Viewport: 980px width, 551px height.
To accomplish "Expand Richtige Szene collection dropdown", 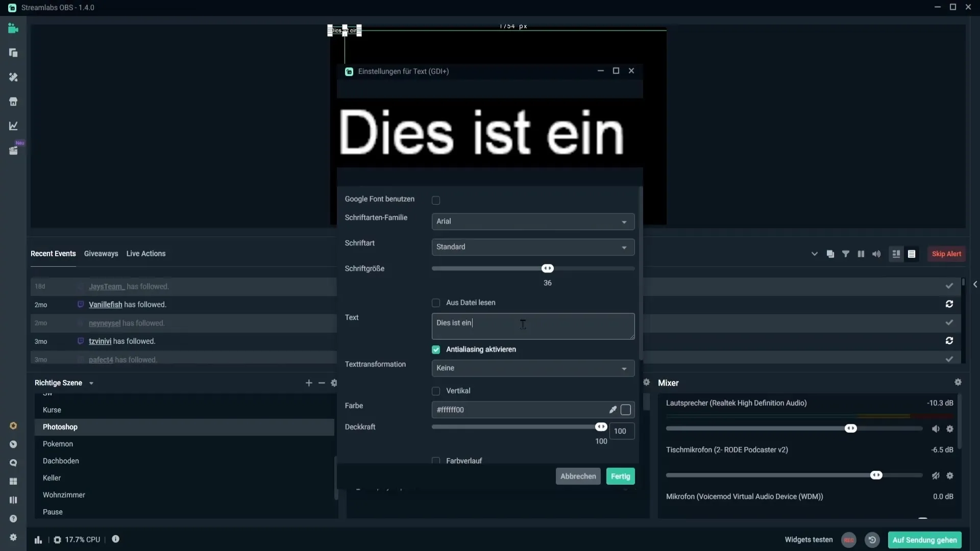I will pyautogui.click(x=91, y=383).
